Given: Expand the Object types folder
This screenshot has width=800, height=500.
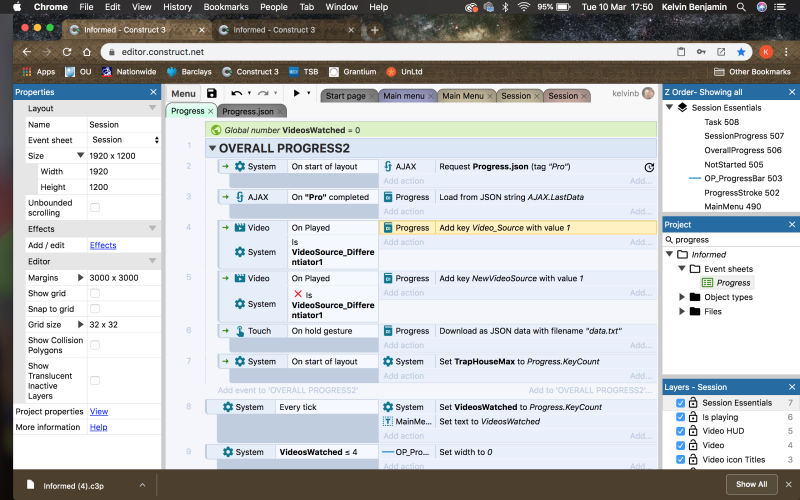Looking at the screenshot, I should pos(682,297).
